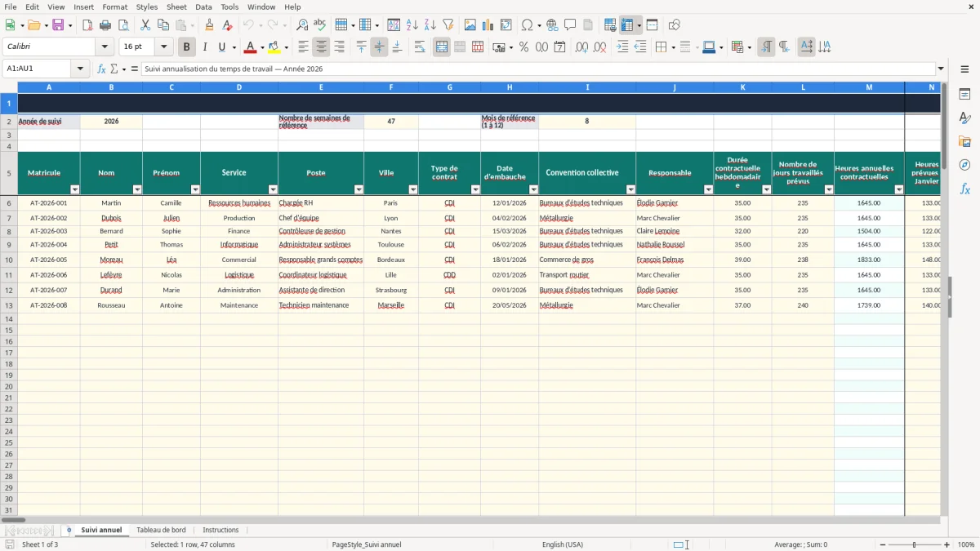This screenshot has width=980, height=551.
Task: Switch to Instructions sheet tab
Action: [x=220, y=530]
